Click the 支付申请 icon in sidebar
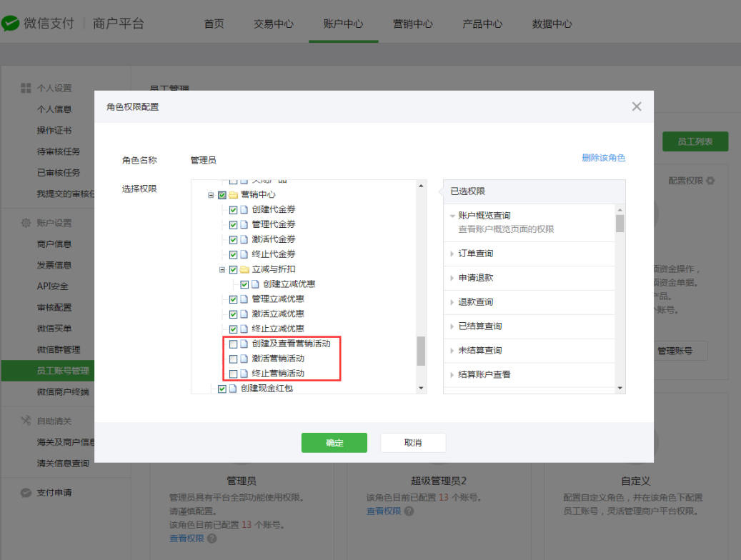The image size is (741, 560). pyautogui.click(x=26, y=493)
